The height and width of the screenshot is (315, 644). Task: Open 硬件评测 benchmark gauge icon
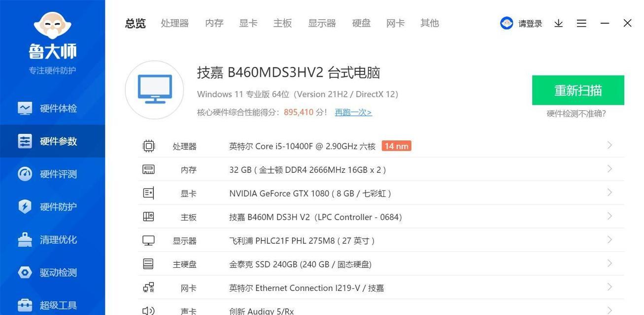click(x=25, y=174)
